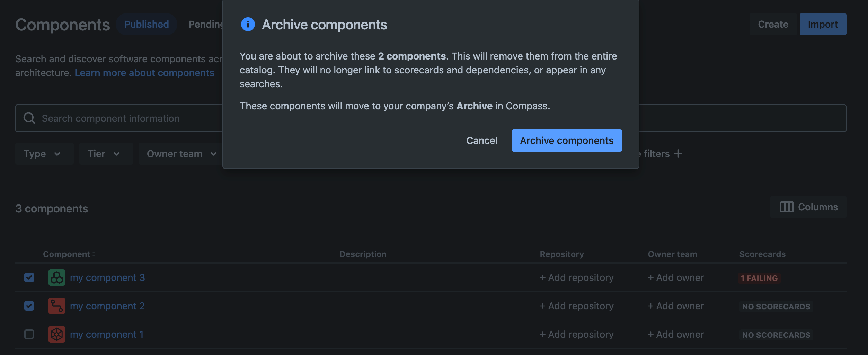
Task: Click the Description column header
Action: (363, 254)
